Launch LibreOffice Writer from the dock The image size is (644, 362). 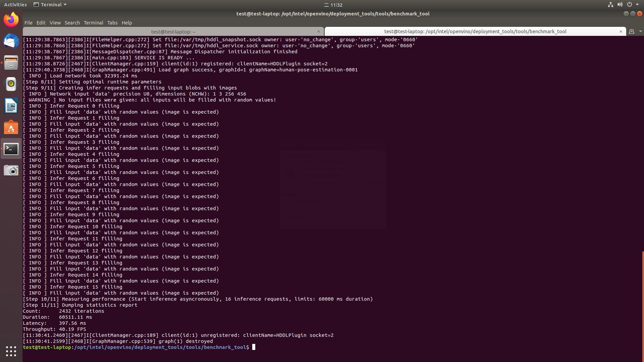pos(11,106)
